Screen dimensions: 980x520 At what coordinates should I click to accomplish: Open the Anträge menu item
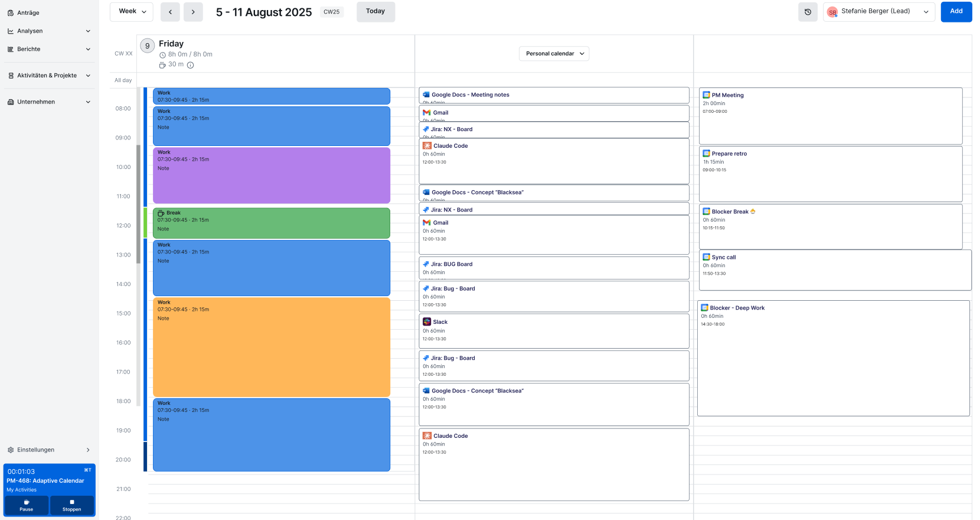49,13
